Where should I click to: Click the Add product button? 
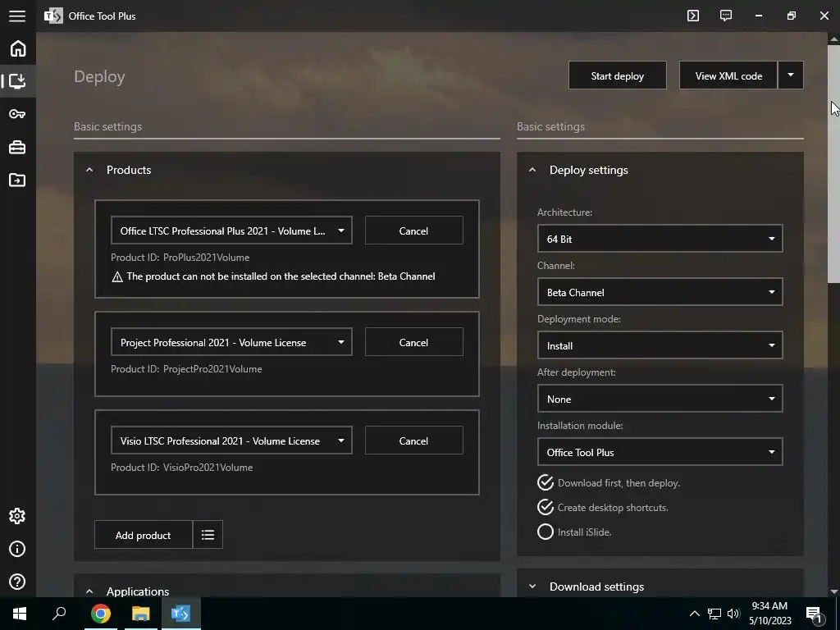coord(144,535)
